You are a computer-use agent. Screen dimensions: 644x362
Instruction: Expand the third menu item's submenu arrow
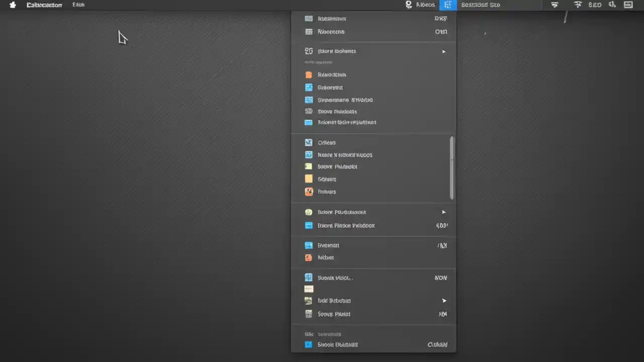[x=444, y=51]
